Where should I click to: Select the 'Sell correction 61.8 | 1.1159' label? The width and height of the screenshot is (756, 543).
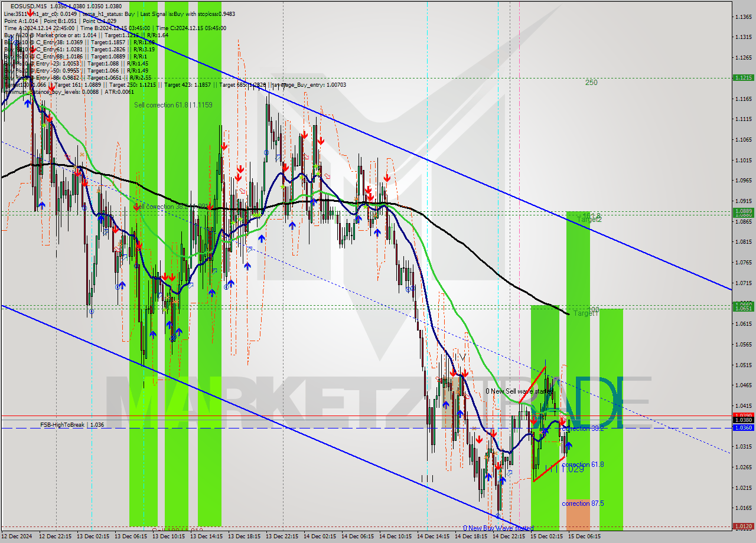(x=173, y=104)
